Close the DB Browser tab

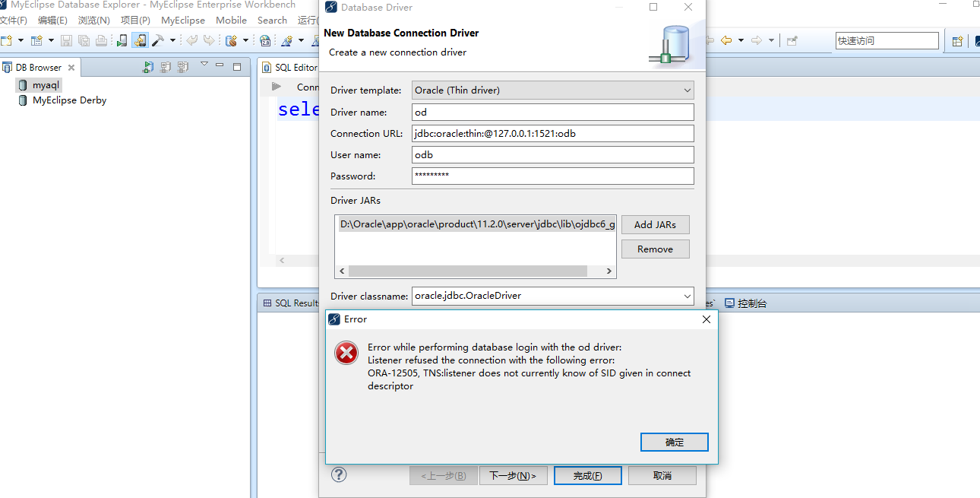[71, 68]
